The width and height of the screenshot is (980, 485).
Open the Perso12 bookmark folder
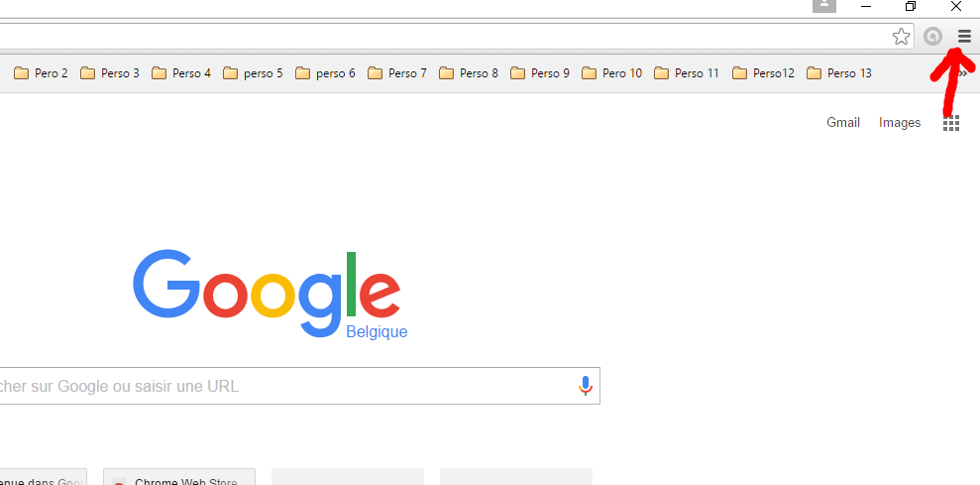pyautogui.click(x=763, y=73)
